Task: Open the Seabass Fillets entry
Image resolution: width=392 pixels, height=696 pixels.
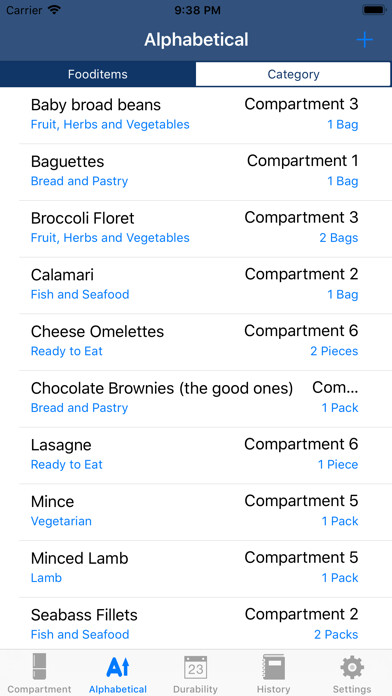Action: 196,624
